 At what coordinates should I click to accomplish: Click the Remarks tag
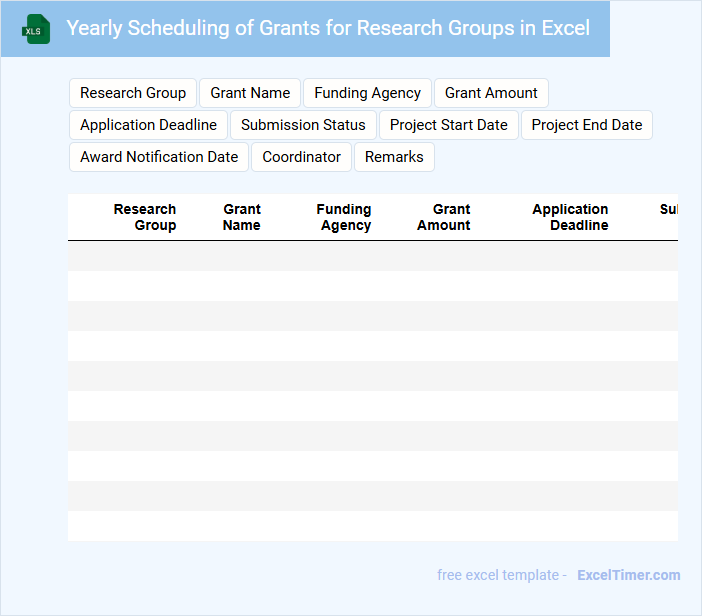pyautogui.click(x=394, y=157)
